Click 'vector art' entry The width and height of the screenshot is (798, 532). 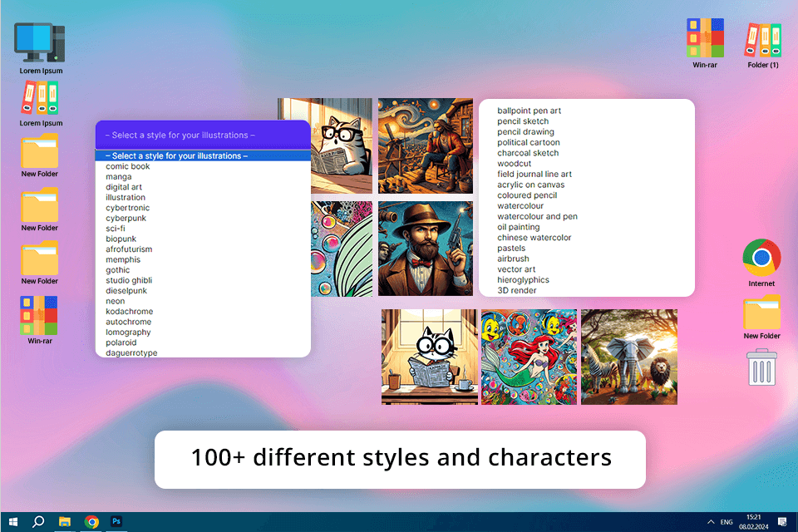click(x=516, y=269)
